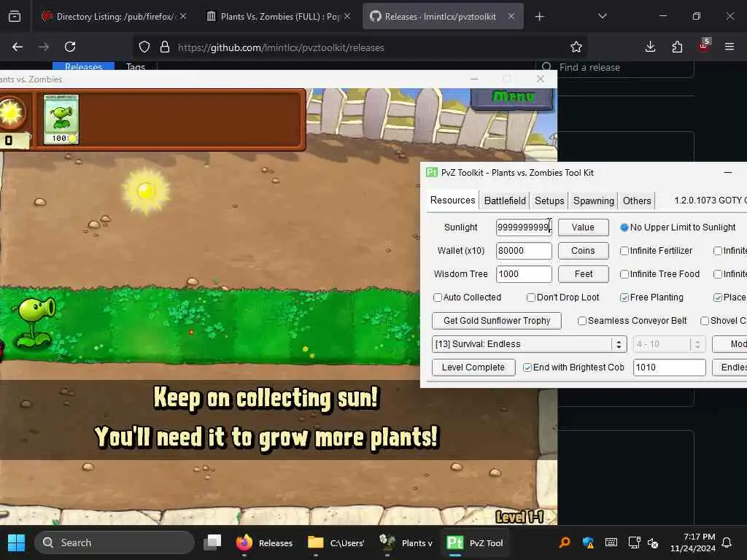Toggle the Shovel checkbox in the toolkit

point(723,321)
